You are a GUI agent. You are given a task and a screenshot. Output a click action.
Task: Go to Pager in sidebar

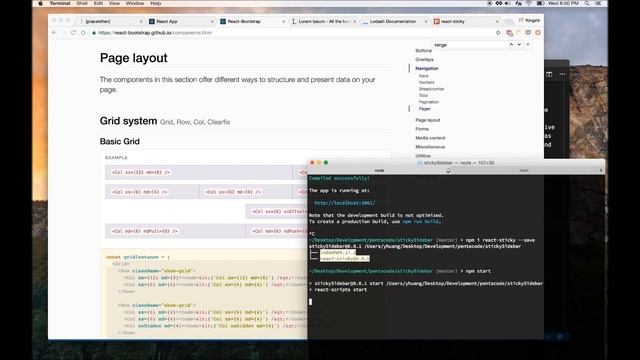(x=424, y=109)
